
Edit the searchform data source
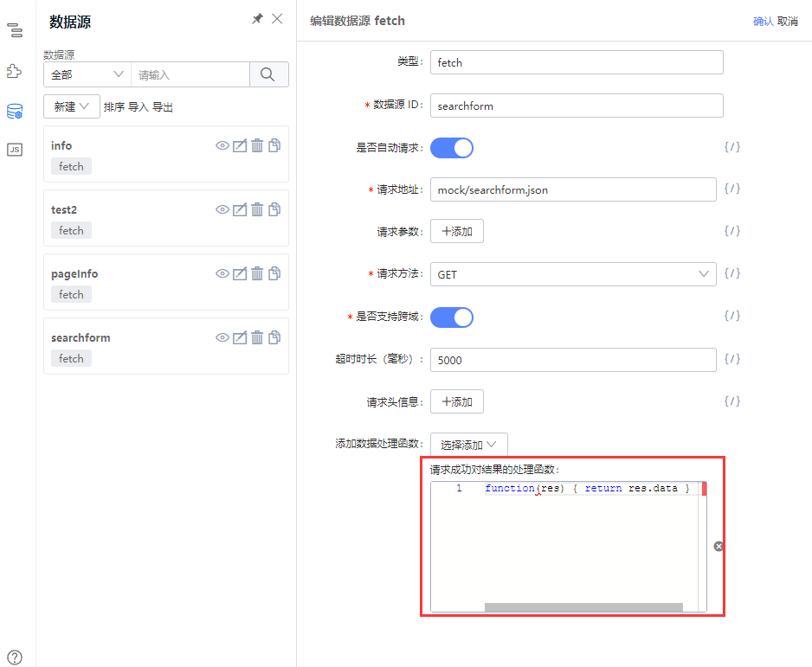[x=240, y=337]
